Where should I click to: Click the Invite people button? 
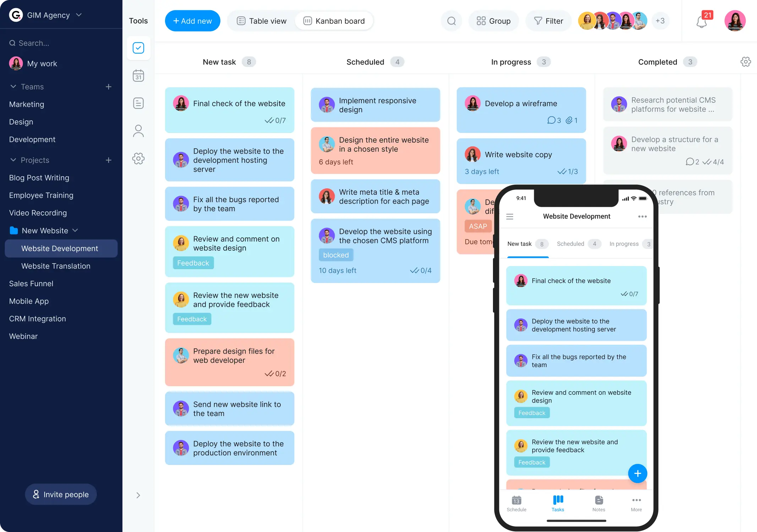point(61,494)
